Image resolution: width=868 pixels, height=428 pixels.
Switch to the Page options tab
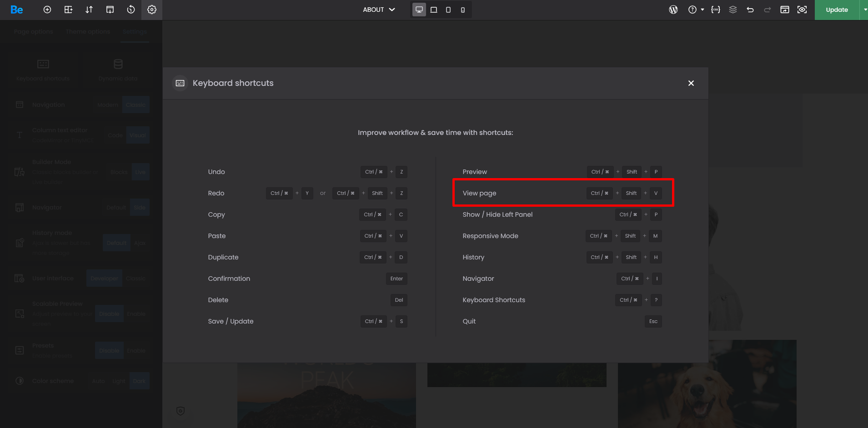pyautogui.click(x=34, y=32)
